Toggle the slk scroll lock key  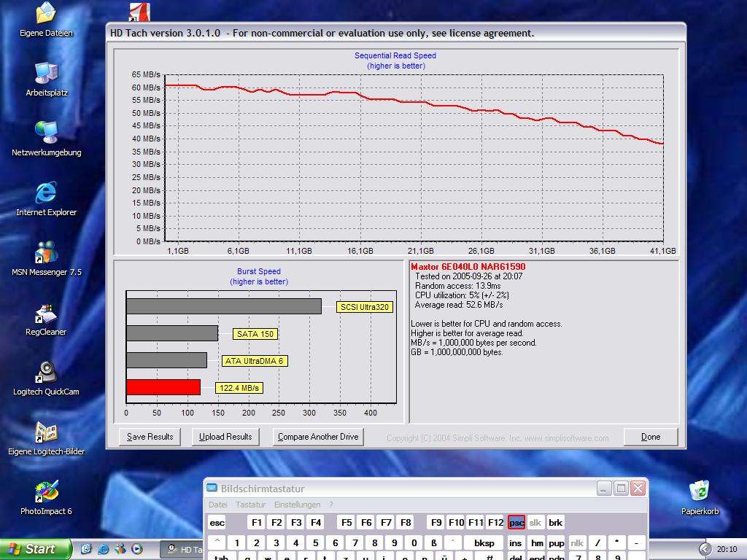[x=535, y=522]
